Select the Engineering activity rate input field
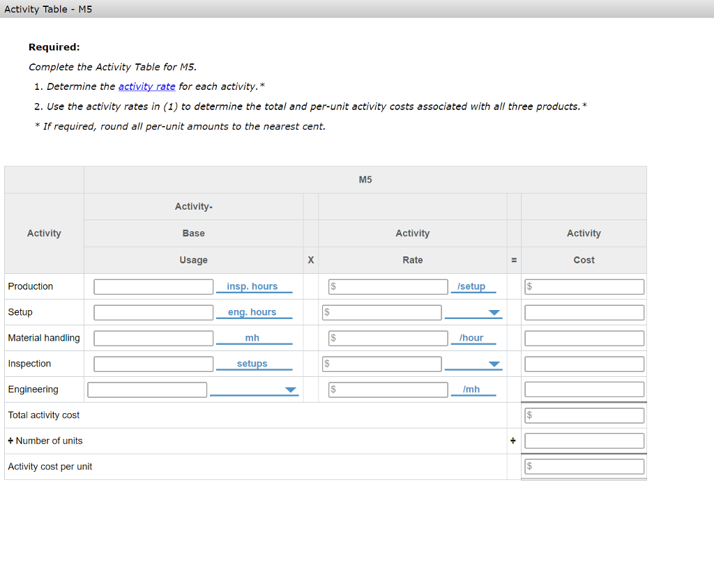The height and width of the screenshot is (588, 714). click(388, 389)
